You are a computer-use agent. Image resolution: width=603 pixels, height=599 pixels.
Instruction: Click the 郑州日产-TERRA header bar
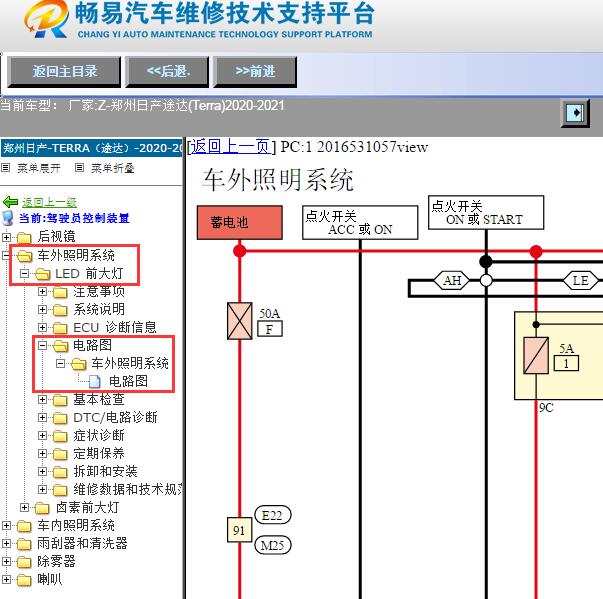point(92,148)
